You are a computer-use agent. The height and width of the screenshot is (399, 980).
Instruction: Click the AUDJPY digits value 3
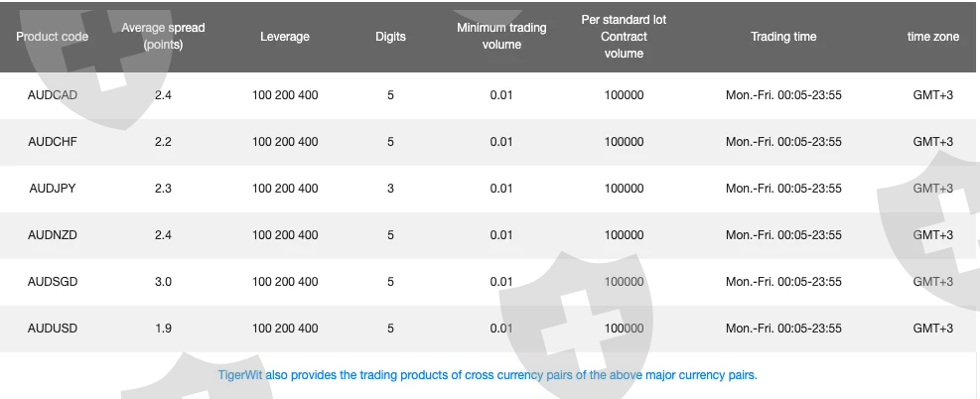390,189
